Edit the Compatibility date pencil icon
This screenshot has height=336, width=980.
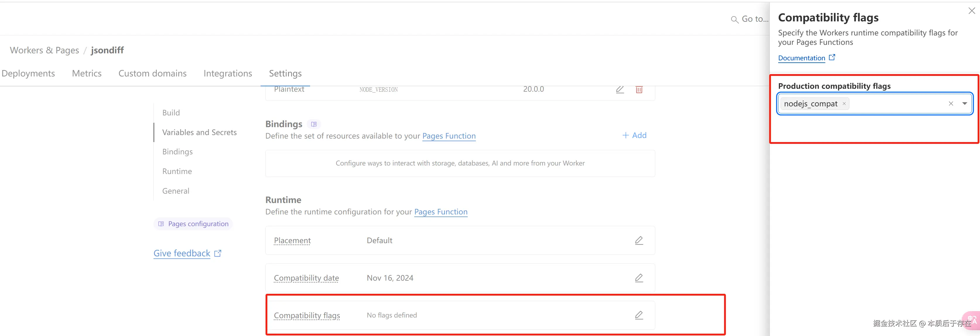click(x=639, y=278)
